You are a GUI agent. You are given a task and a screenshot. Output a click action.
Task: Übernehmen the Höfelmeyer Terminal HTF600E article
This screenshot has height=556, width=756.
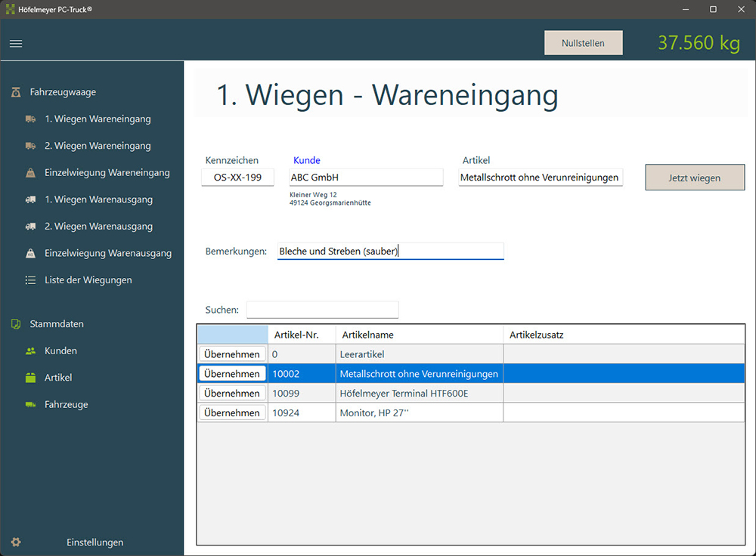coord(231,393)
